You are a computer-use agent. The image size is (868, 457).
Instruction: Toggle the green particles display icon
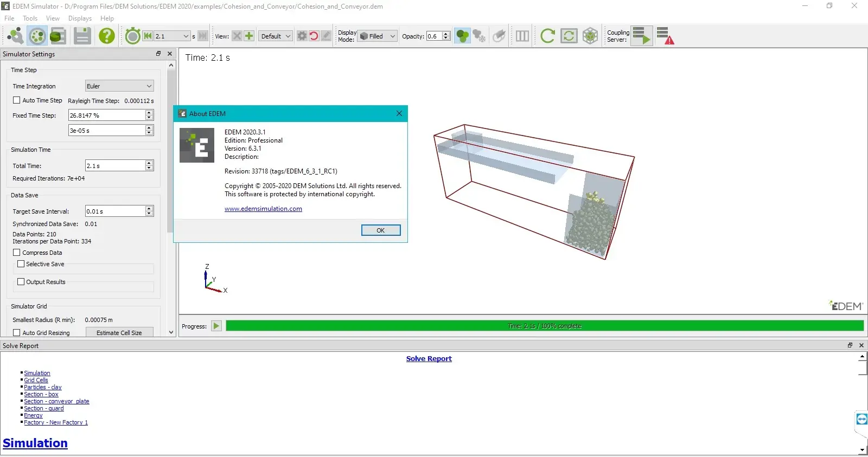pos(462,36)
